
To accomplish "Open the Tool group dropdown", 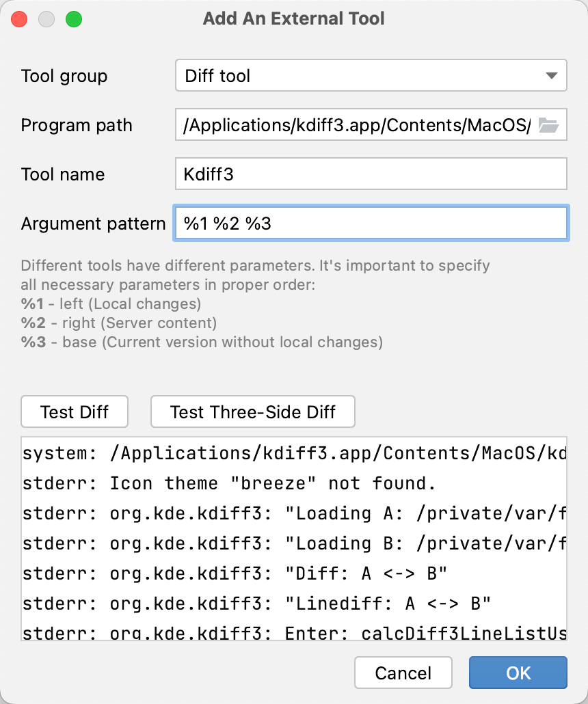I will [x=371, y=75].
